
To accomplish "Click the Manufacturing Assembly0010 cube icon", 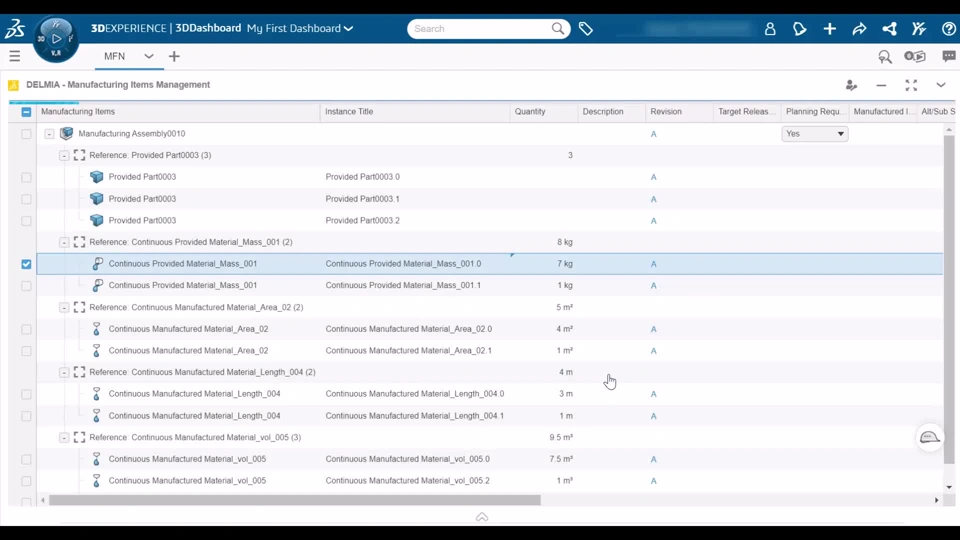I will pos(67,133).
